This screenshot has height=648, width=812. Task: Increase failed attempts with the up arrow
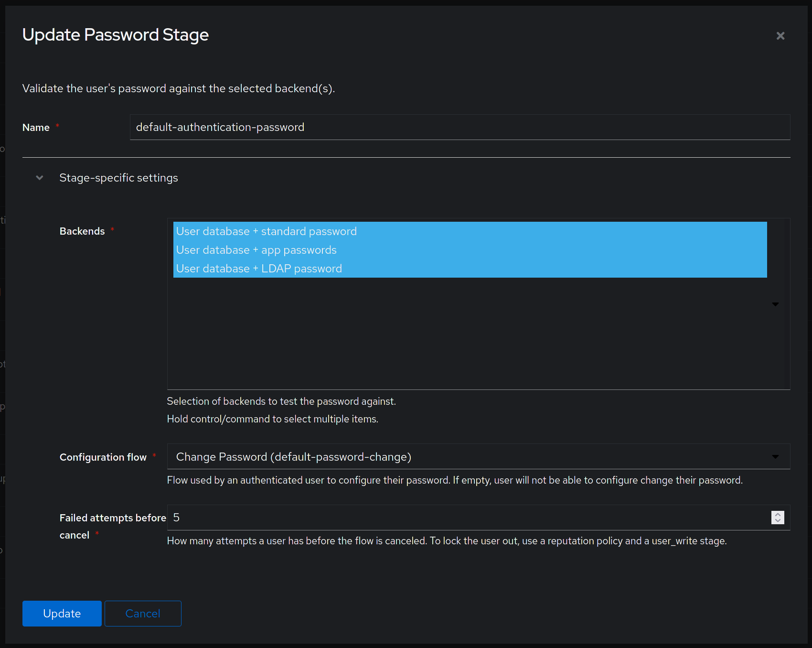(778, 514)
